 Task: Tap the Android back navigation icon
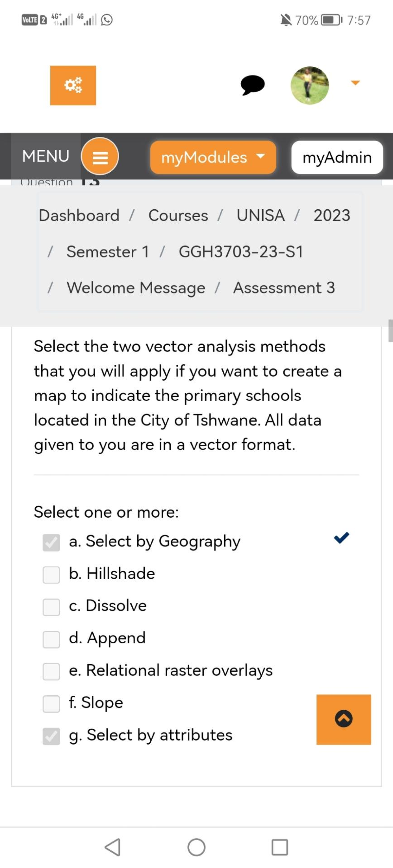tap(113, 847)
